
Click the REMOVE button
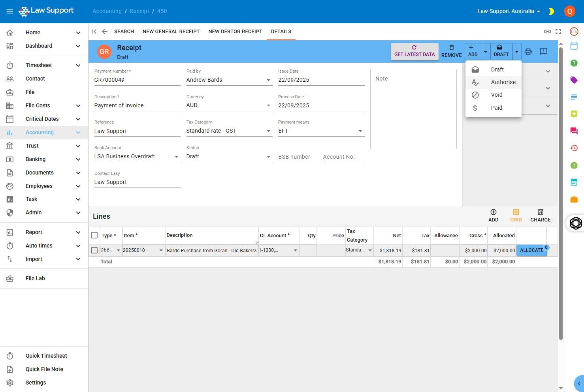click(x=451, y=51)
